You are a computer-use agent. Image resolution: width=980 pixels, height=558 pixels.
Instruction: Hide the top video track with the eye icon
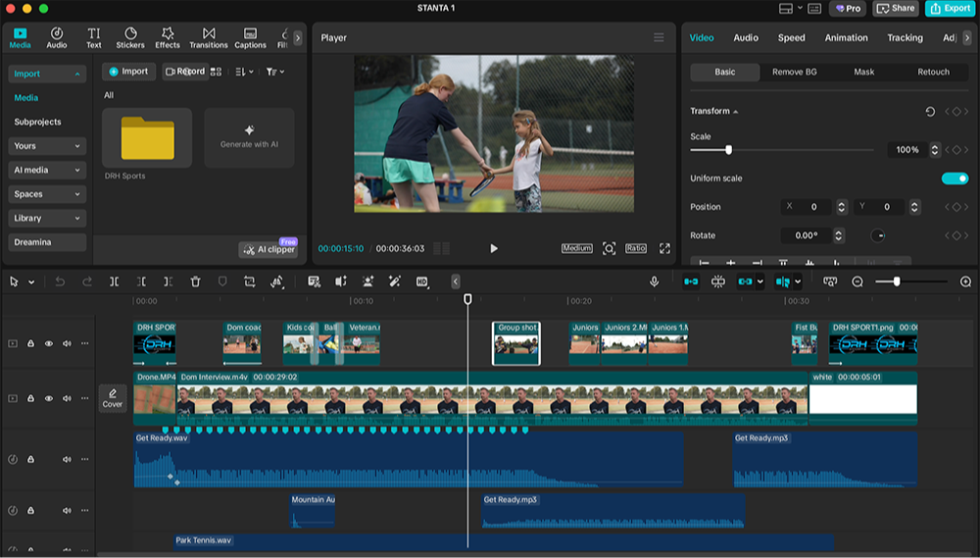pos(49,343)
